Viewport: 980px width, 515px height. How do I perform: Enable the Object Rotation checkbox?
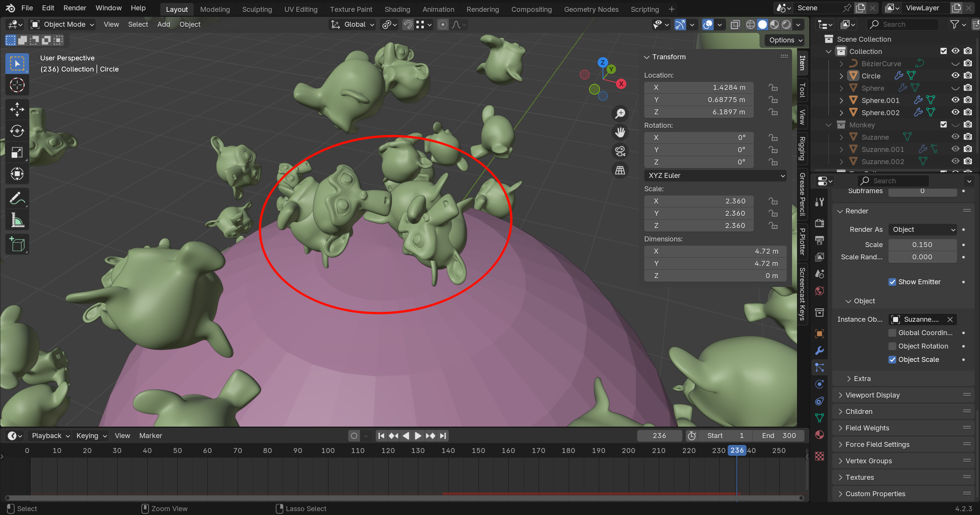click(892, 346)
